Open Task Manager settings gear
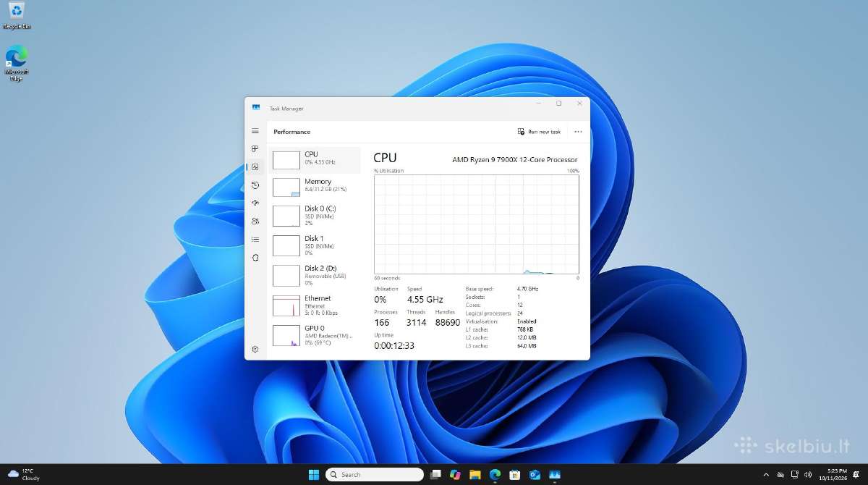The height and width of the screenshot is (485, 868). click(255, 349)
